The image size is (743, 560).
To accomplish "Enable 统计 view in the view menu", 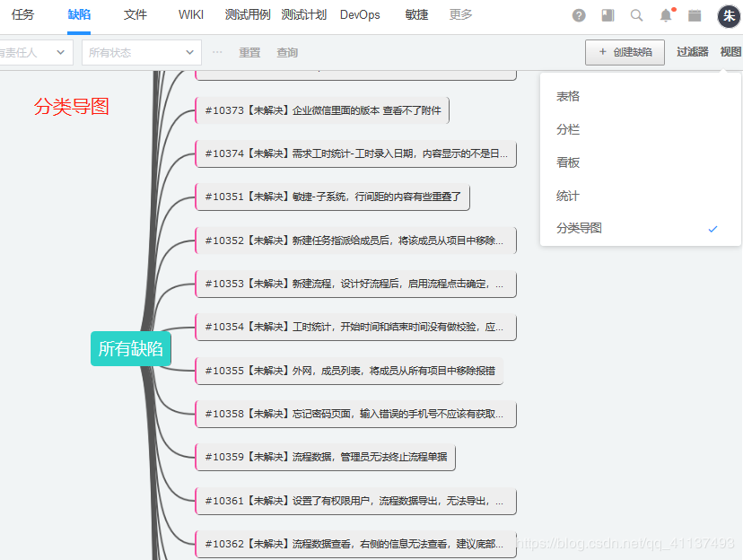I will pos(566,196).
